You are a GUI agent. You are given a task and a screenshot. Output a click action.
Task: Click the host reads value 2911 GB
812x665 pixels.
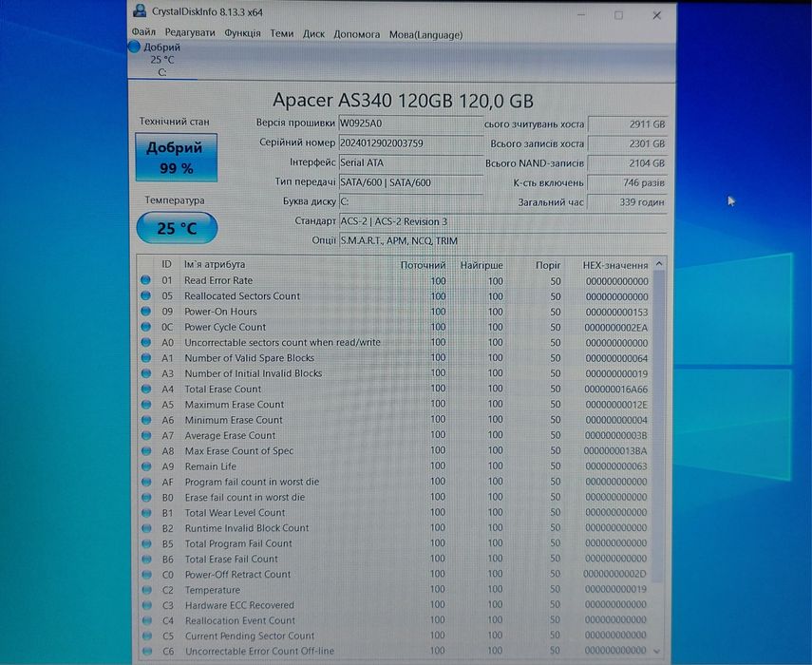coord(628,124)
